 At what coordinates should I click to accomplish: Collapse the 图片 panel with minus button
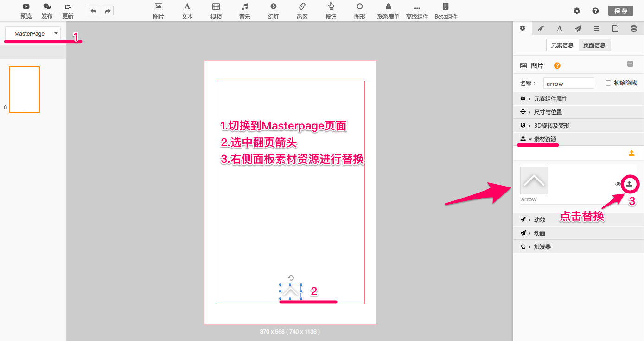[631, 64]
